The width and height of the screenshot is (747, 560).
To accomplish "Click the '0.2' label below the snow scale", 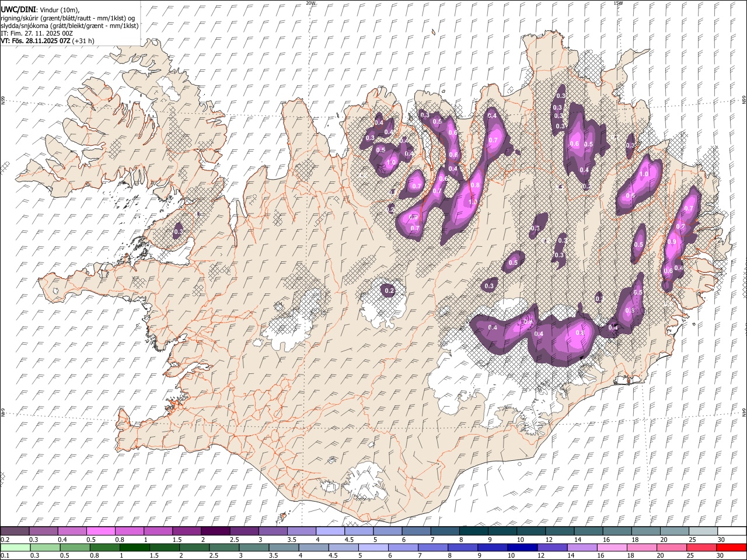I will tap(5, 540).
